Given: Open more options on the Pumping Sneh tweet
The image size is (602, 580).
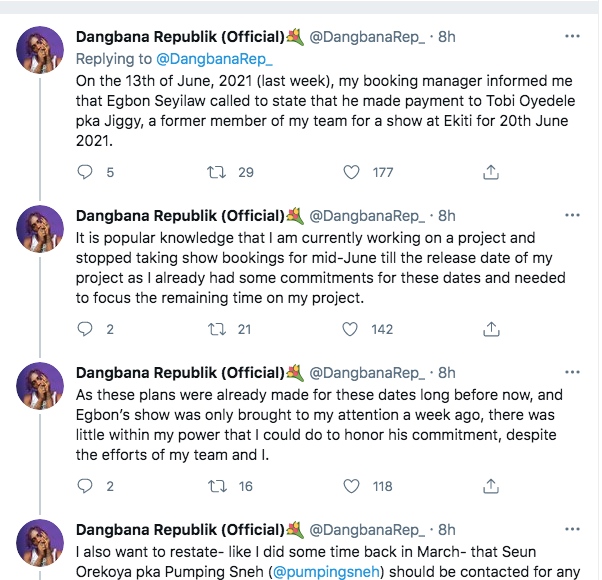Looking at the screenshot, I should [571, 529].
